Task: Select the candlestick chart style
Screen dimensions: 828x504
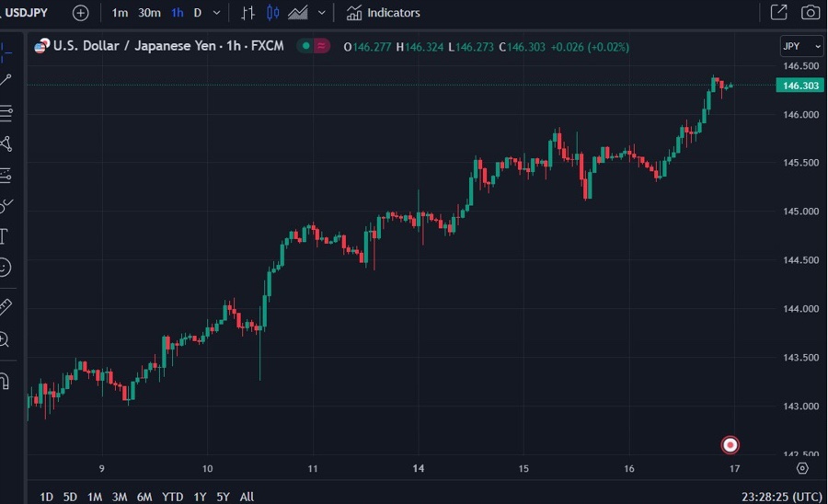Action: coord(272,13)
